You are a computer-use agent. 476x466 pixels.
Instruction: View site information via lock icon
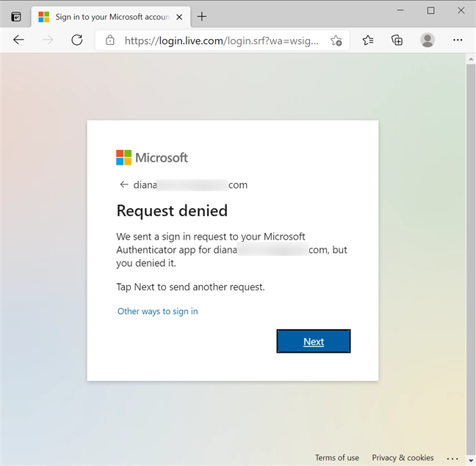pos(110,40)
